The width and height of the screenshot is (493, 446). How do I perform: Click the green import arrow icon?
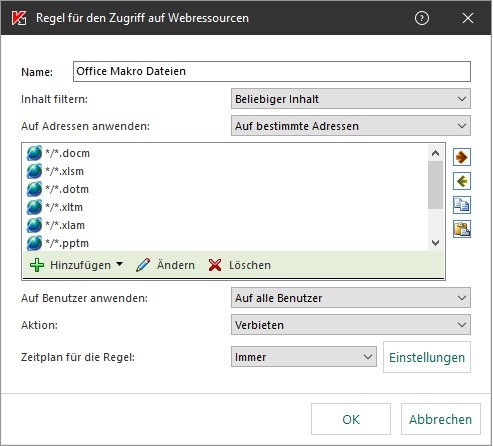click(462, 181)
